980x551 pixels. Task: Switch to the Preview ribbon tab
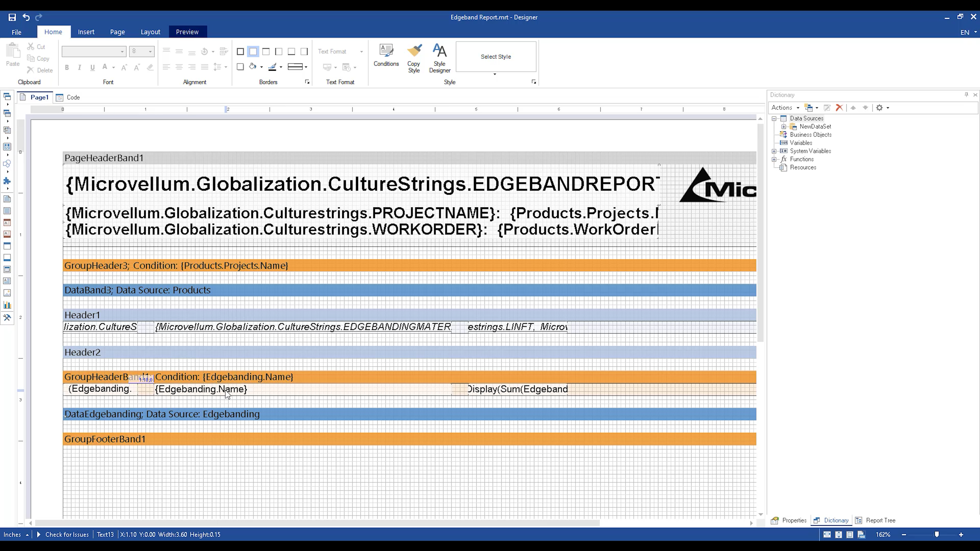pyautogui.click(x=187, y=32)
